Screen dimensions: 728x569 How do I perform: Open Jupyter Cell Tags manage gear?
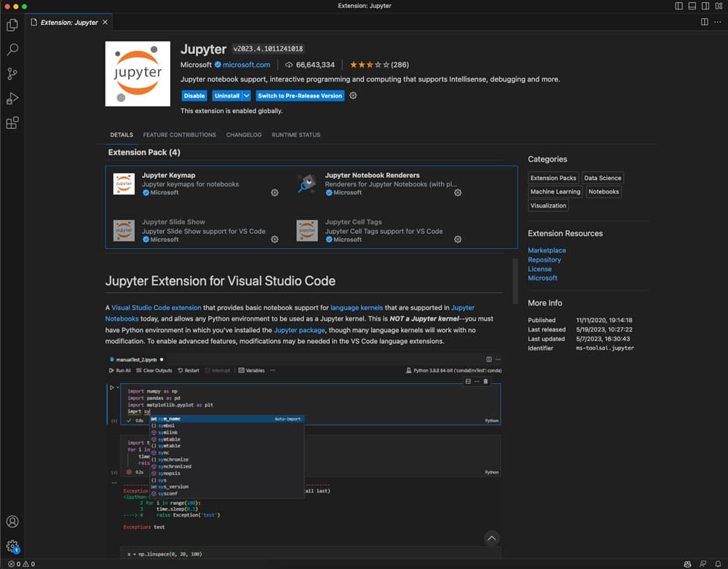[x=457, y=239]
